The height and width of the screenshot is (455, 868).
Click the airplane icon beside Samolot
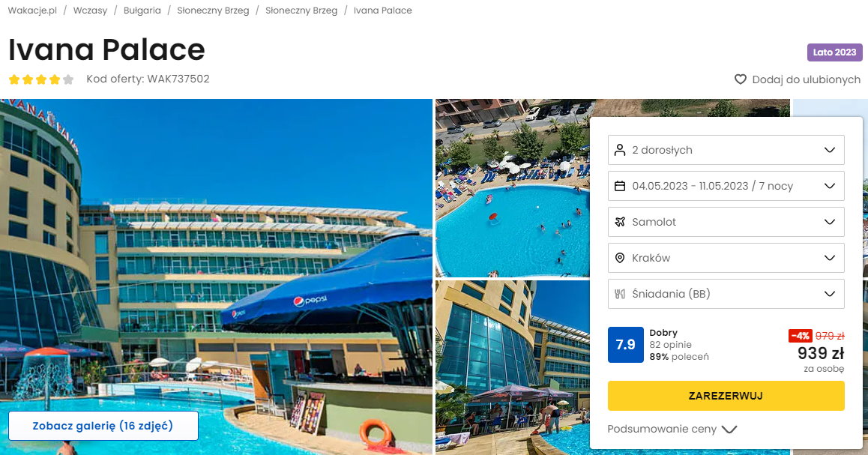pos(620,222)
